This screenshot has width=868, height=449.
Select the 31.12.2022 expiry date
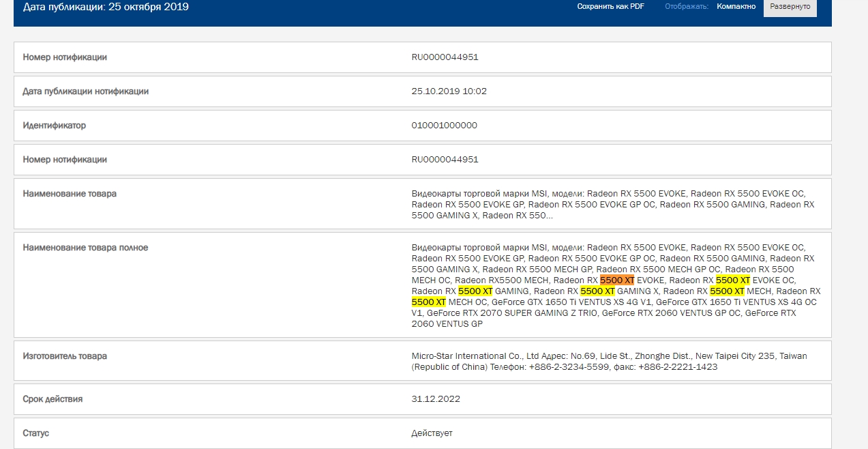click(436, 399)
